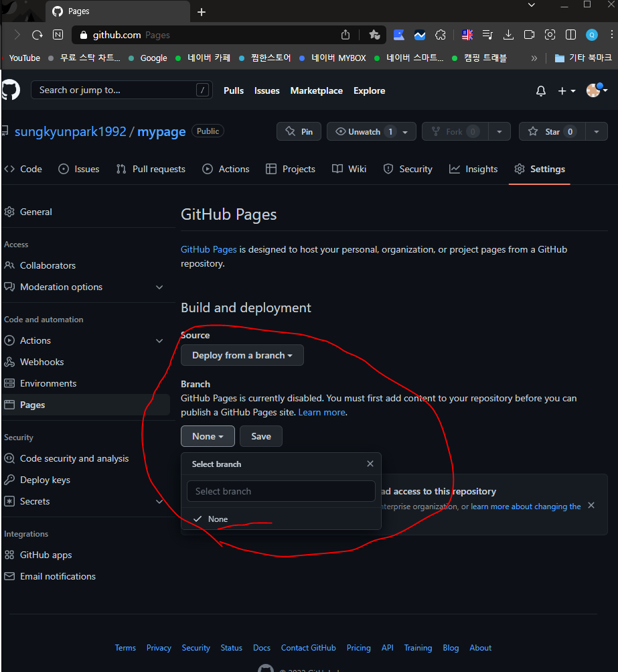Open the three-dot browser menu

coord(611,35)
